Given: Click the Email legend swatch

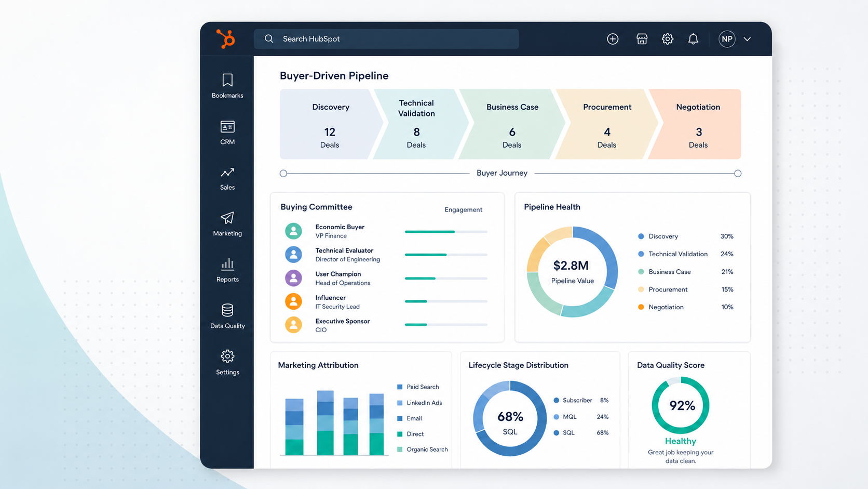Looking at the screenshot, I should [400, 418].
